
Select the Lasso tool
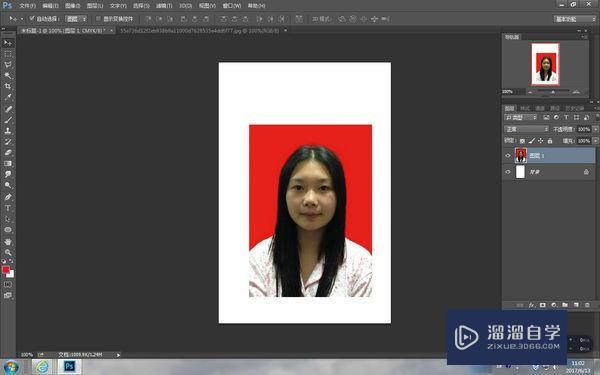(8, 65)
